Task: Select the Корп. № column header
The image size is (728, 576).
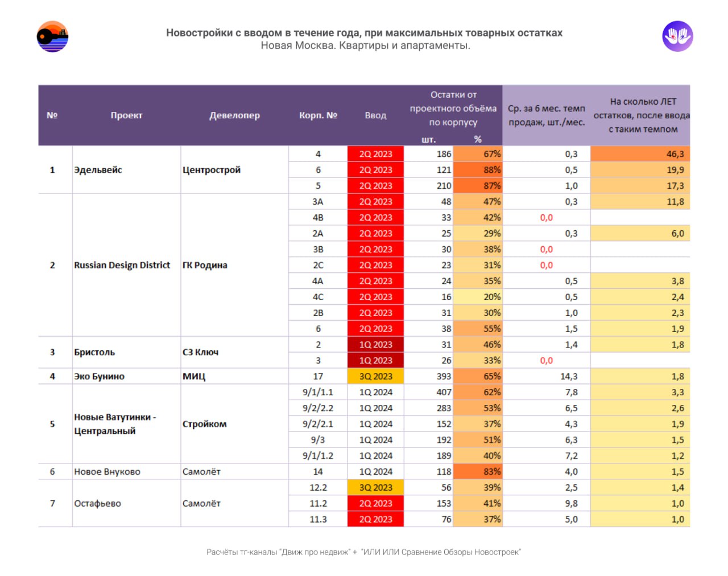Action: (318, 115)
